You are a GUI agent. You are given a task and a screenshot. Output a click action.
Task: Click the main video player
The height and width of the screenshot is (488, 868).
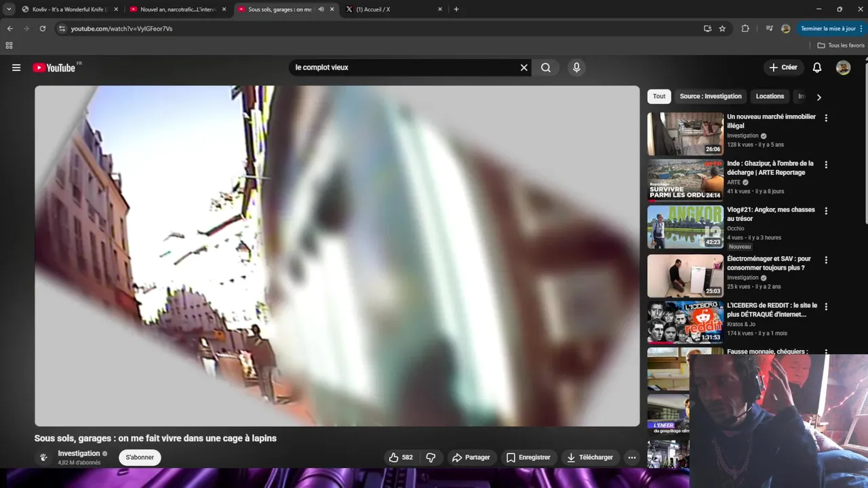click(x=337, y=256)
